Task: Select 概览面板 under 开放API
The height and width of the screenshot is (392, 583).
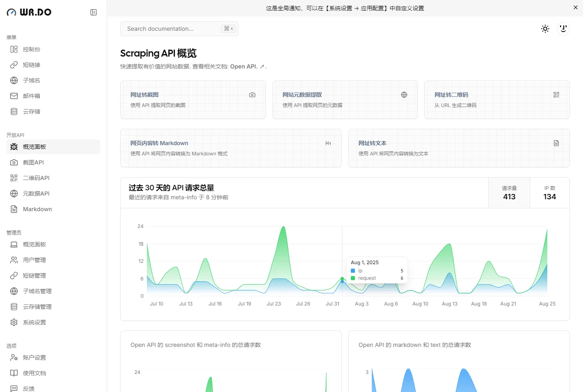Action: pyautogui.click(x=53, y=147)
